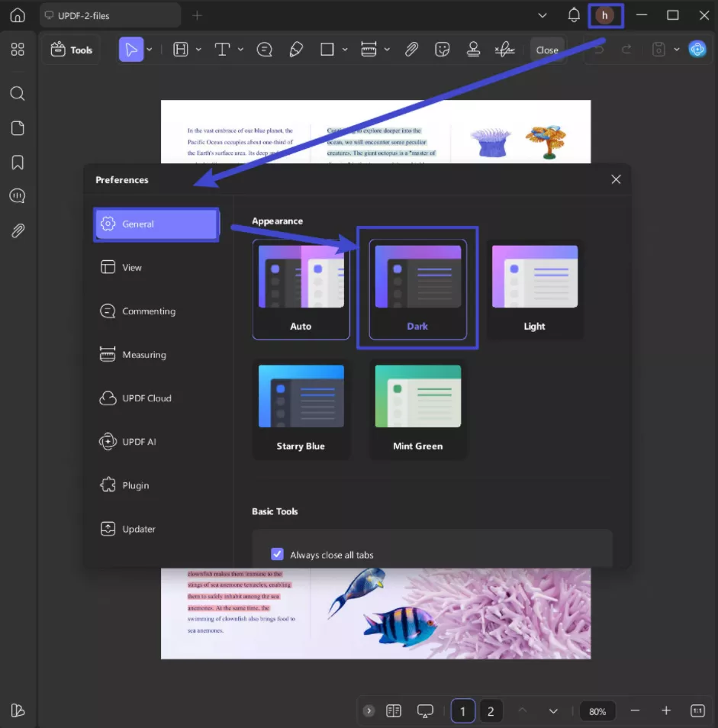Click the attachment paperclip icon in toolbar
Viewport: 718px width, 728px height.
[411, 50]
